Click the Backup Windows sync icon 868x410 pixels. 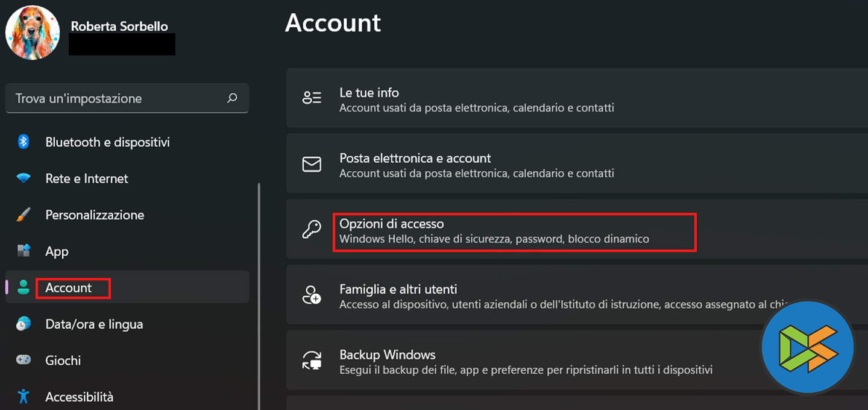tap(312, 361)
